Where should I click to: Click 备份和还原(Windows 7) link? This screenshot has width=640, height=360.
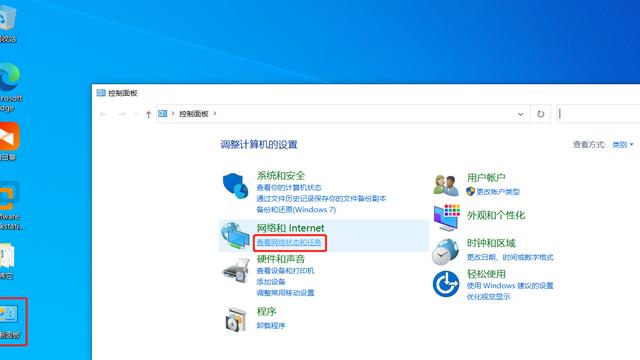[296, 209]
